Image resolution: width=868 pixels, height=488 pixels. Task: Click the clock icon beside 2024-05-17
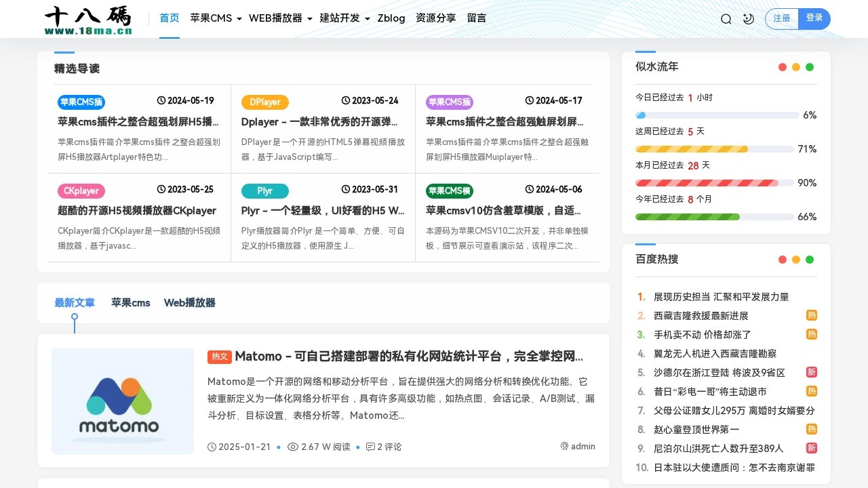click(x=530, y=100)
